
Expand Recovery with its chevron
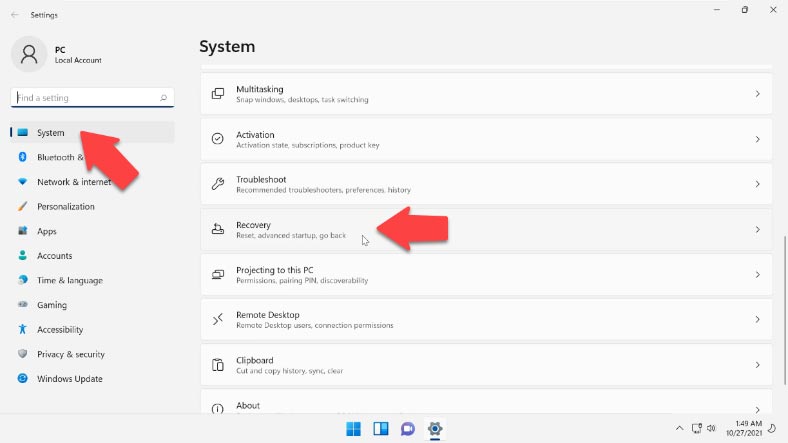click(x=757, y=230)
